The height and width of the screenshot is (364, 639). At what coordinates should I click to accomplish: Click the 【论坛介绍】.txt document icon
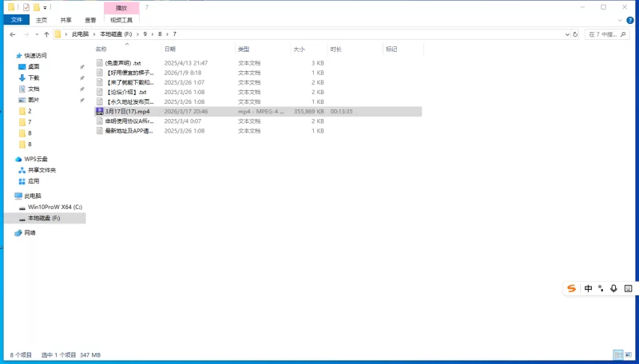coord(99,92)
